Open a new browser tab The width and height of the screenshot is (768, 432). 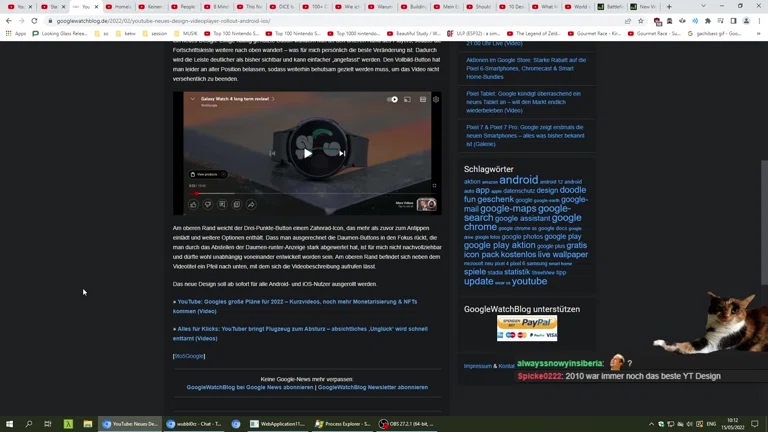669,7
